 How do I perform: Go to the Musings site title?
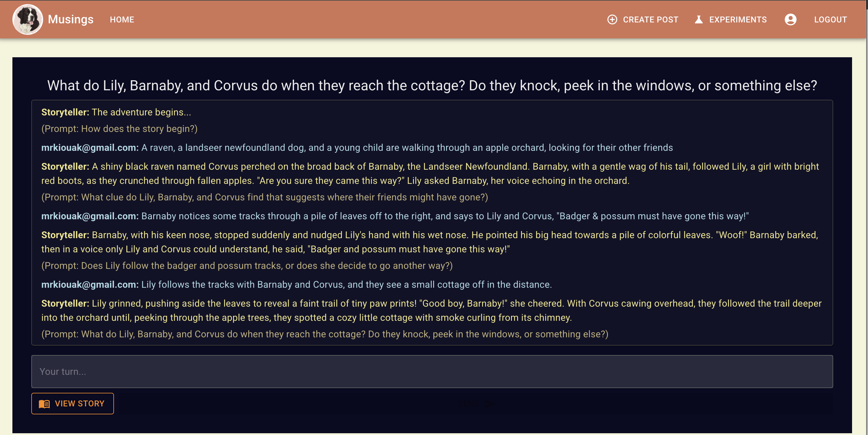tap(71, 19)
